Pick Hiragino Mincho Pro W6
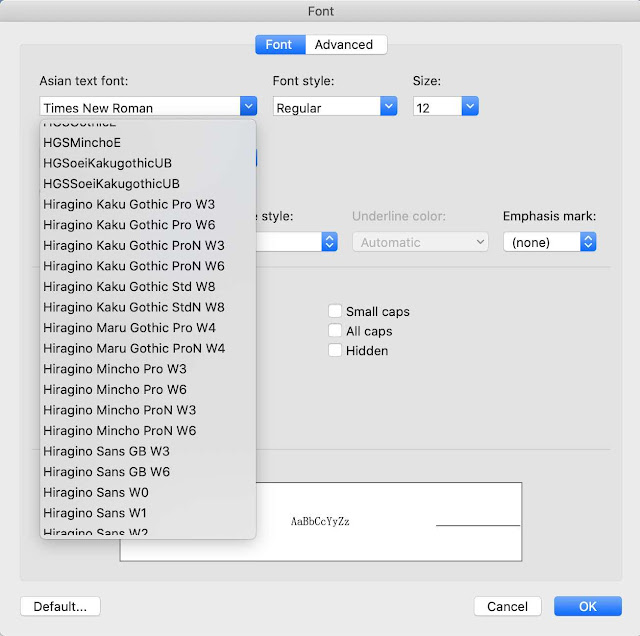 [148, 389]
